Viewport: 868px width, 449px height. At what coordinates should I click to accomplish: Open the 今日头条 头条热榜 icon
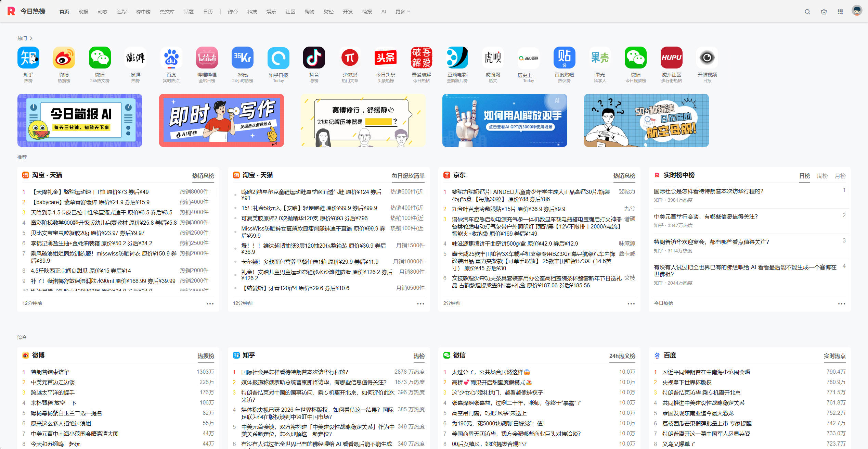click(x=386, y=58)
